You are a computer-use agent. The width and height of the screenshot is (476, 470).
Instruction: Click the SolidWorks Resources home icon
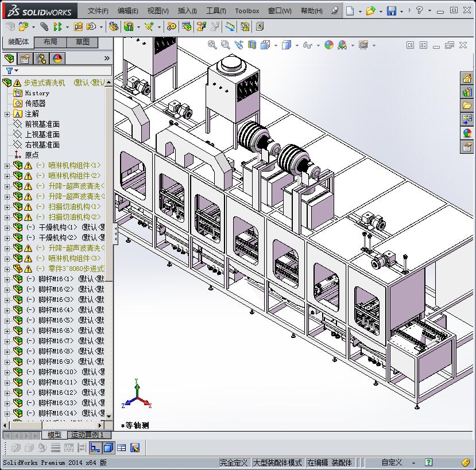point(467,78)
